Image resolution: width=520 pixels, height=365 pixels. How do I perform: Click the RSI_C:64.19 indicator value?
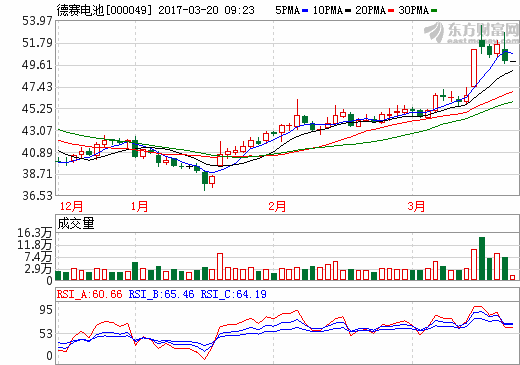tap(233, 294)
